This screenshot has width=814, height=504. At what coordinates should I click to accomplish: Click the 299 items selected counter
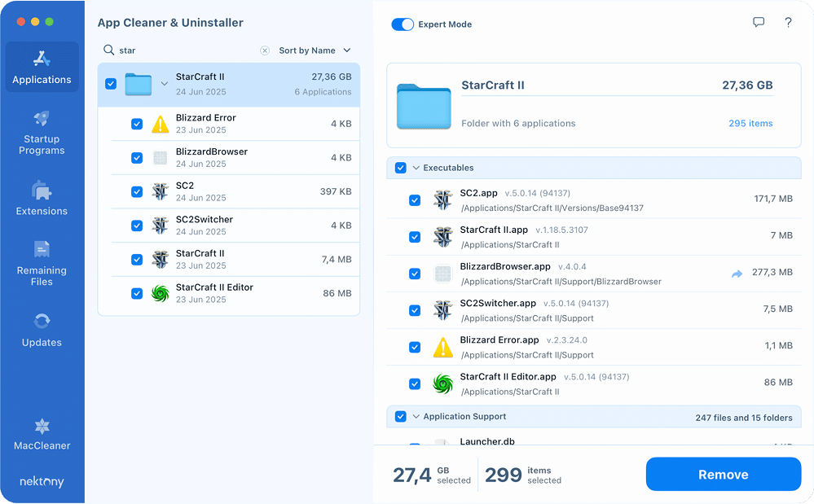(x=523, y=475)
